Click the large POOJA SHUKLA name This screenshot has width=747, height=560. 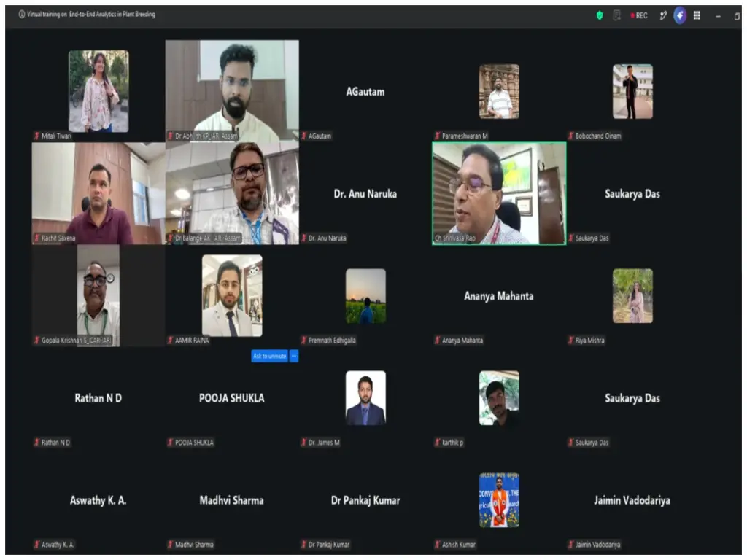tap(231, 398)
